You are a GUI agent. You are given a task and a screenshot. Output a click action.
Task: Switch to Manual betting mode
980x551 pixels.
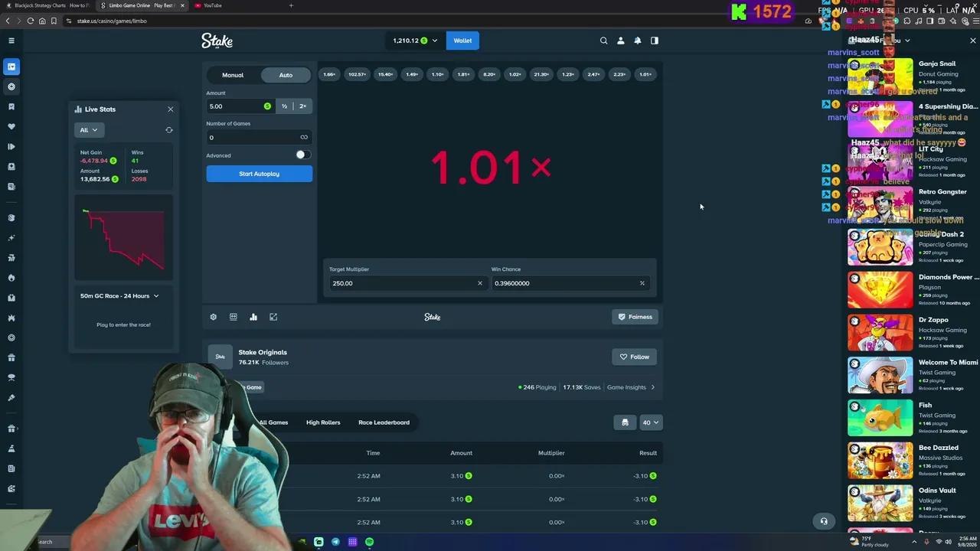[x=233, y=75]
